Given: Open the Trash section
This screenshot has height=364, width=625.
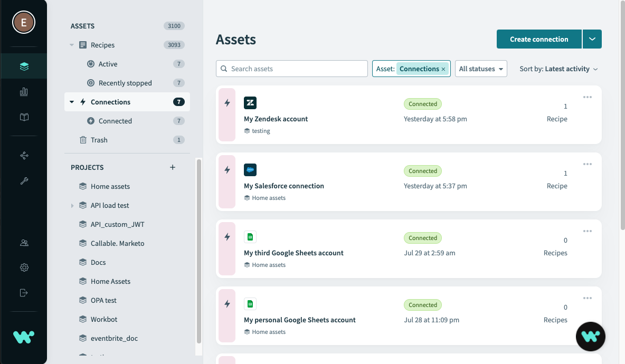Looking at the screenshot, I should [99, 140].
